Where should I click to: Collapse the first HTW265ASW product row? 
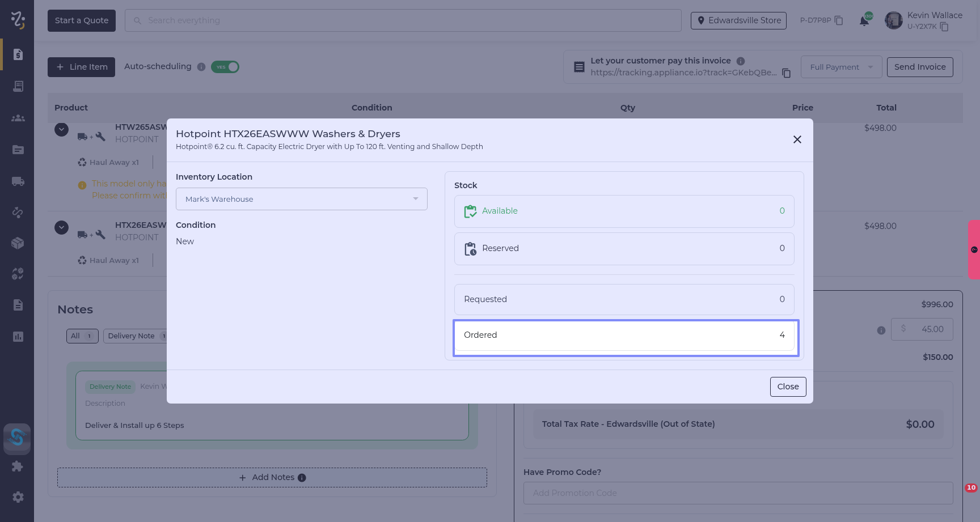click(x=61, y=130)
